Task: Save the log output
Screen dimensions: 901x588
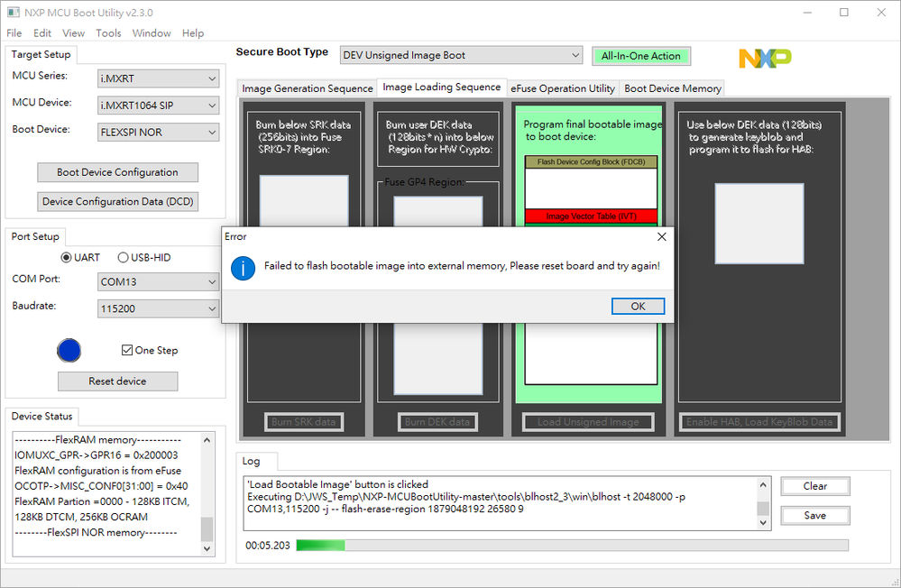Action: (814, 516)
